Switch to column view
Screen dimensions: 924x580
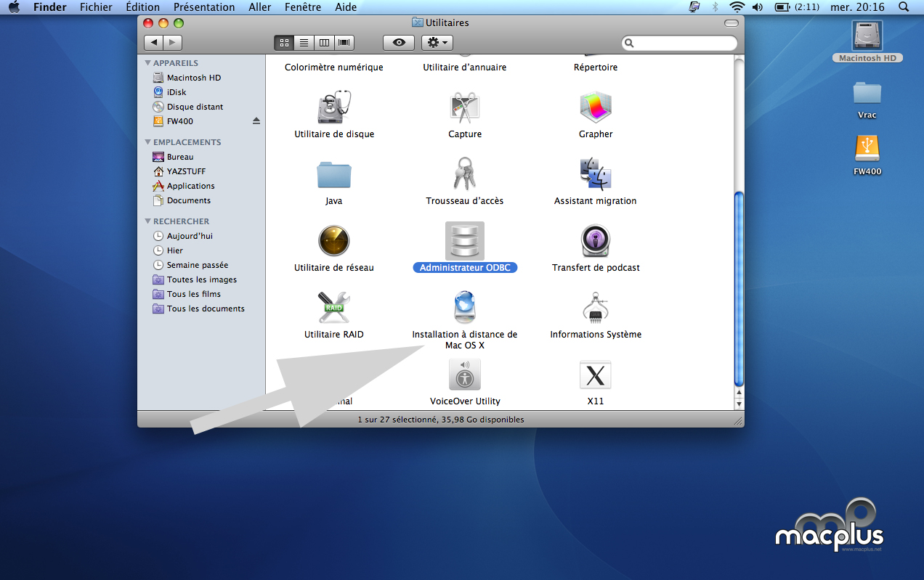(325, 43)
